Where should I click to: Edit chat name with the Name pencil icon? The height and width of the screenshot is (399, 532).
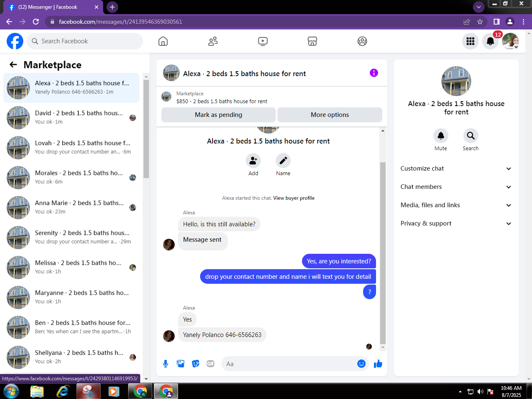coord(283,161)
